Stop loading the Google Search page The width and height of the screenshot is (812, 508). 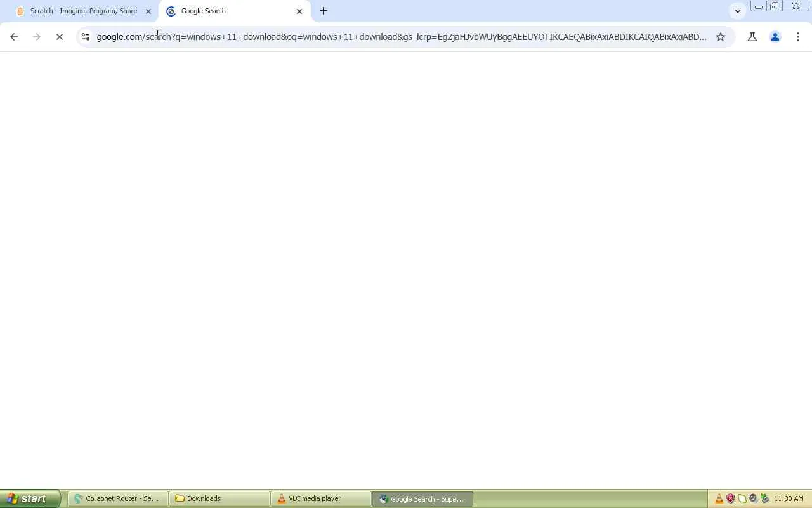(x=60, y=37)
